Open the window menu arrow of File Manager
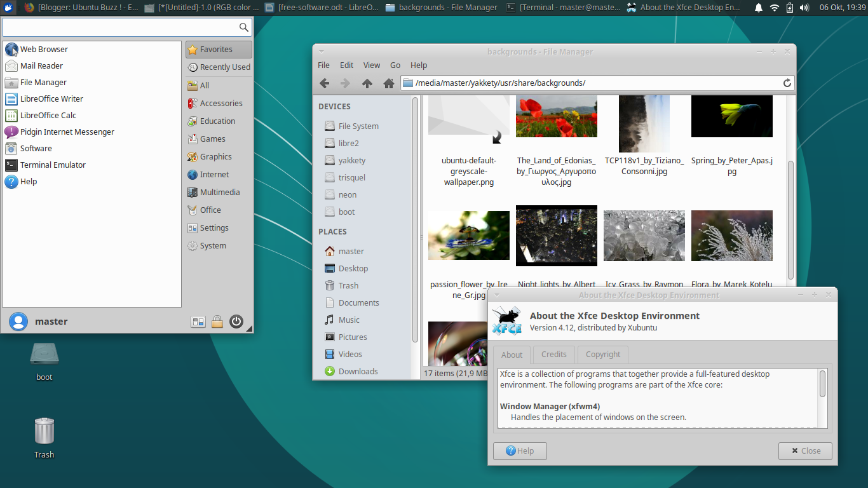This screenshot has width=868, height=488. pyautogui.click(x=322, y=51)
